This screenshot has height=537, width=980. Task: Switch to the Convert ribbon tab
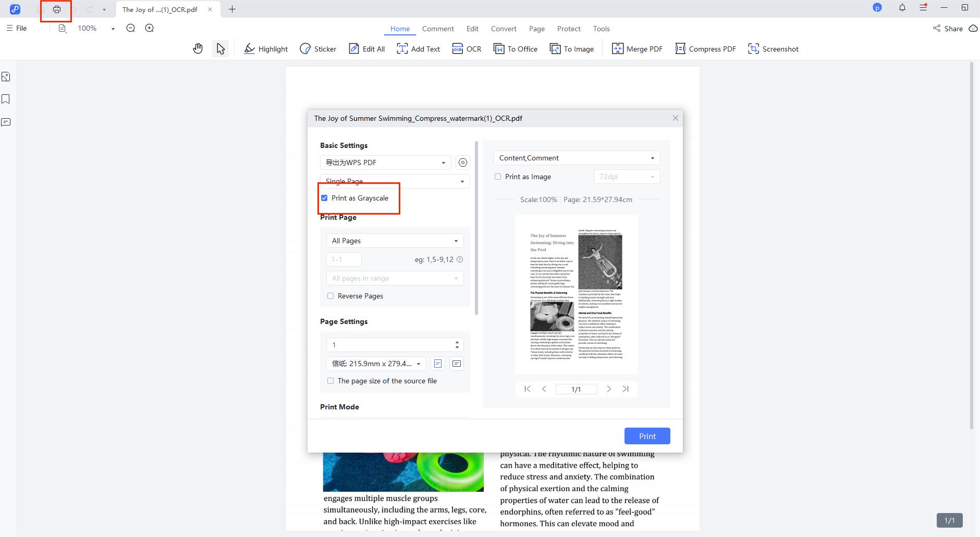503,29
